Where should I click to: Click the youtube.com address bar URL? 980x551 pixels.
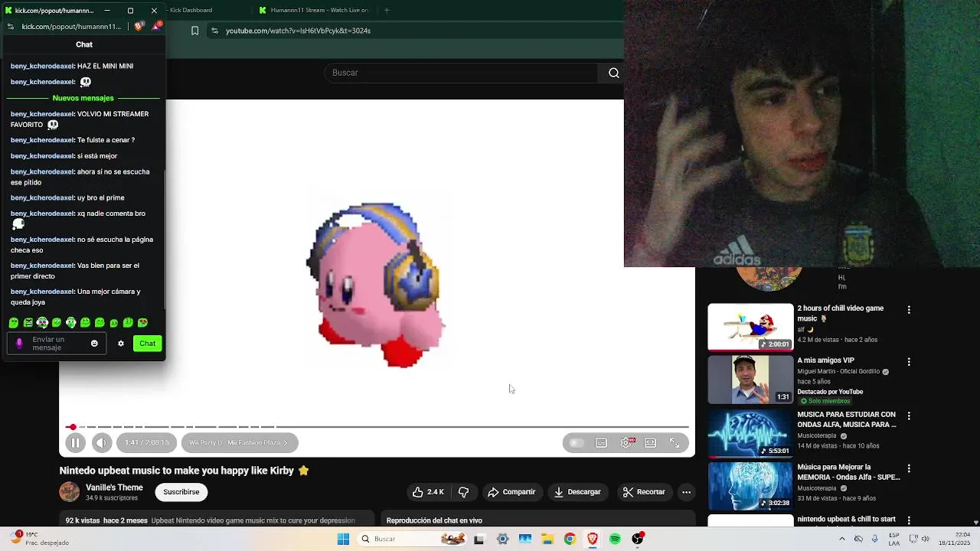click(x=298, y=31)
